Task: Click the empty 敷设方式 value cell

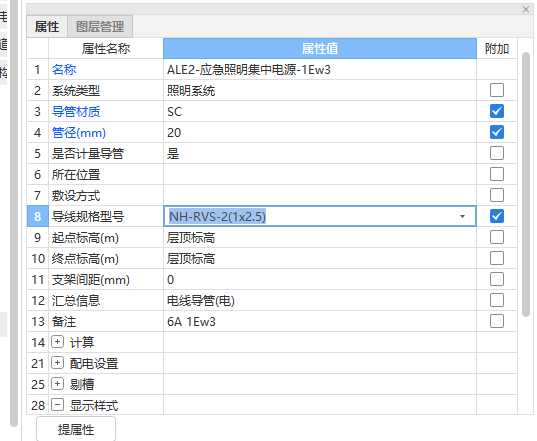Action: 320,196
